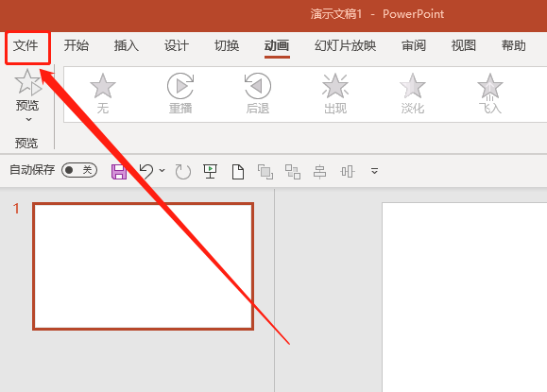
Task: Click the New blank document icon
Action: click(x=238, y=172)
